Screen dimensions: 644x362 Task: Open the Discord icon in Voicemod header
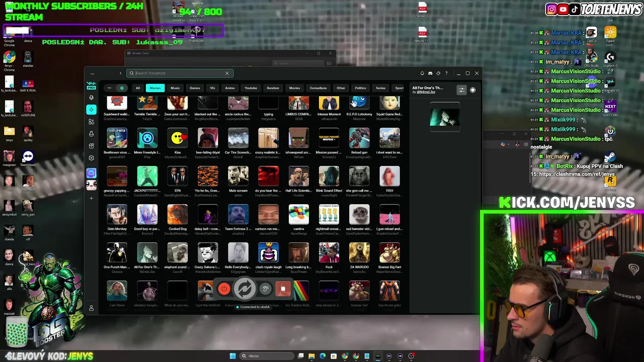click(430, 73)
